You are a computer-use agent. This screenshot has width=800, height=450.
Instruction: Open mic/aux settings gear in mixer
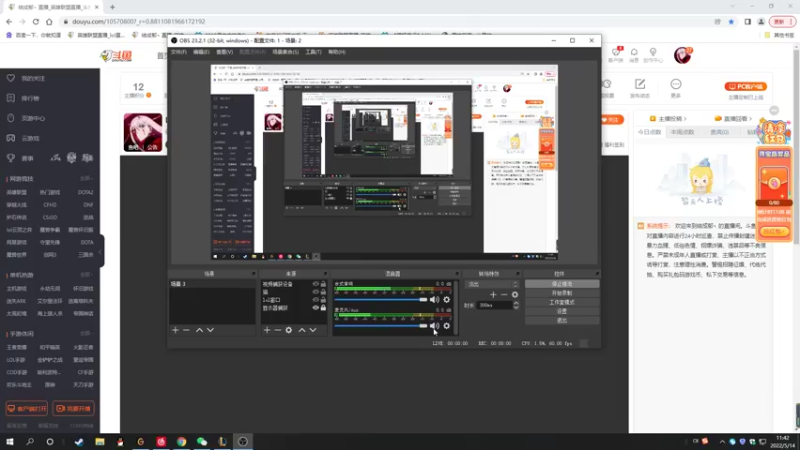(x=446, y=326)
